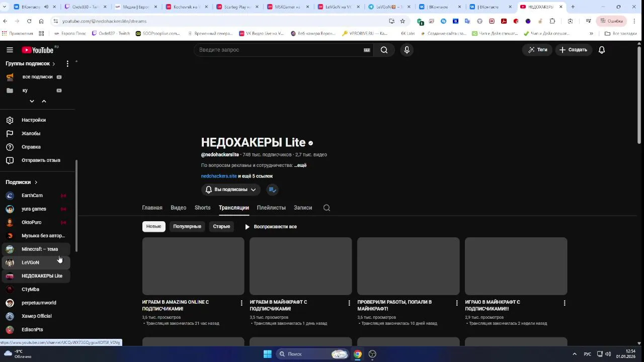The image size is (644, 362).
Task: Click the Создать button
Action: pos(573,50)
